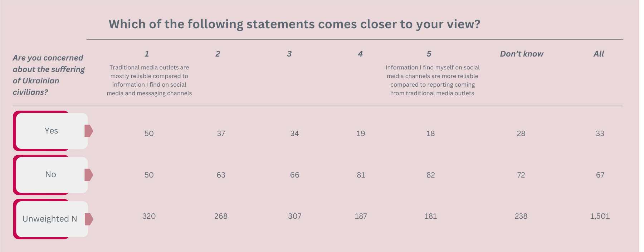Click the 1,501 total unweighted value

pos(600,216)
